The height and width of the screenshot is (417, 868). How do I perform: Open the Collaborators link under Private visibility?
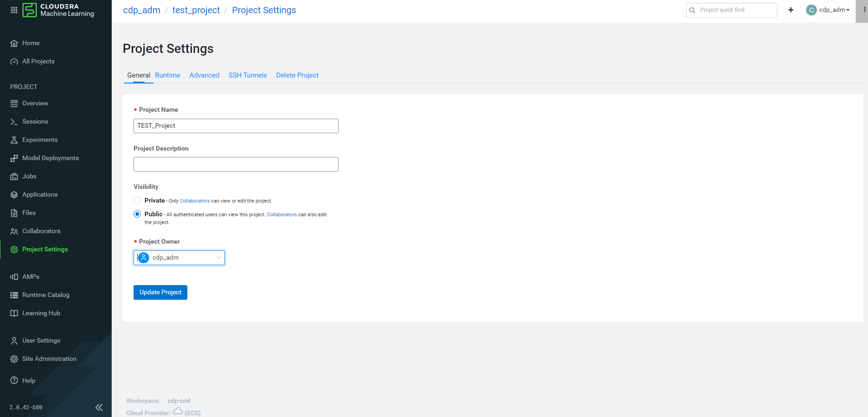point(194,201)
